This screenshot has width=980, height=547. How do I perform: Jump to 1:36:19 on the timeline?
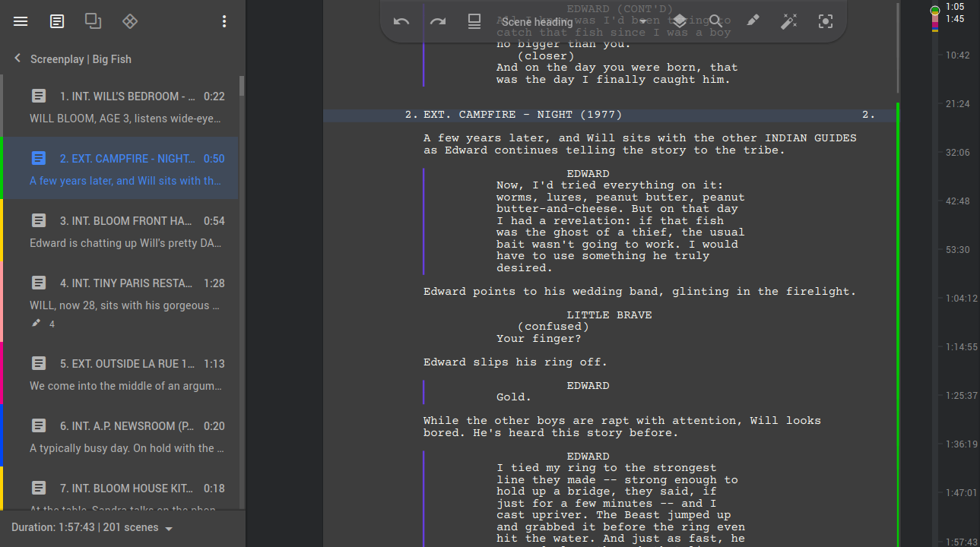(960, 444)
